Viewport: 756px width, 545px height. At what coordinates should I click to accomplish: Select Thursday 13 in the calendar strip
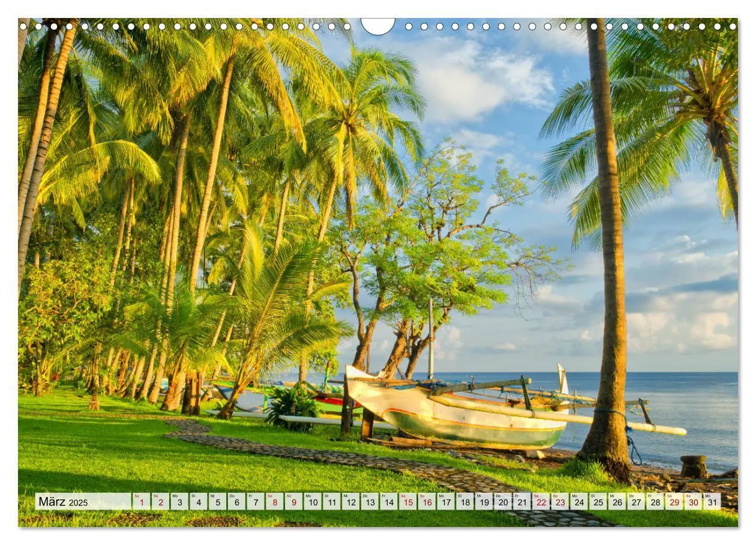coord(370,502)
